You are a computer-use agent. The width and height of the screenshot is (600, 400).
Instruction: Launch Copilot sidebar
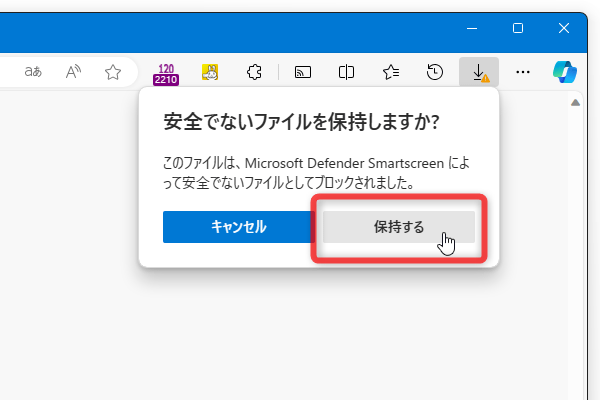click(565, 72)
